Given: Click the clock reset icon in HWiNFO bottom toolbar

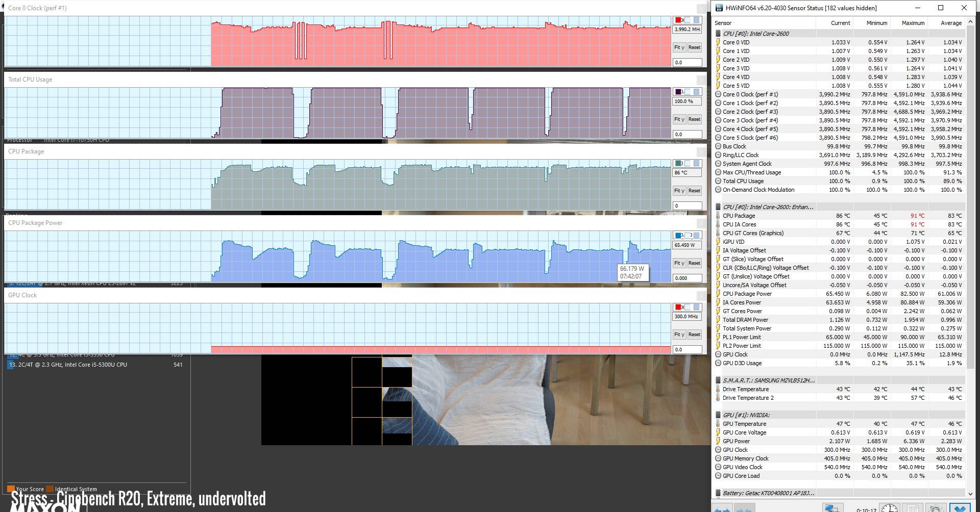Looking at the screenshot, I should coord(889,508).
